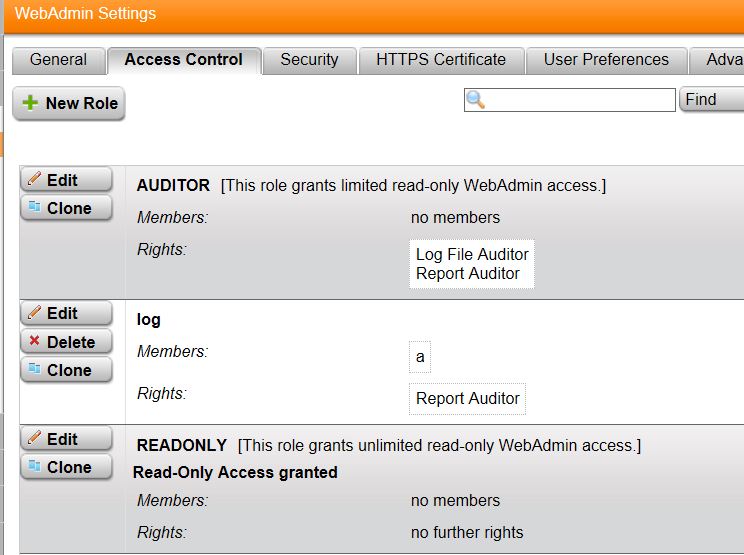Click the pencil icon for READONLY role
This screenshot has height=555, width=744.
(34, 439)
